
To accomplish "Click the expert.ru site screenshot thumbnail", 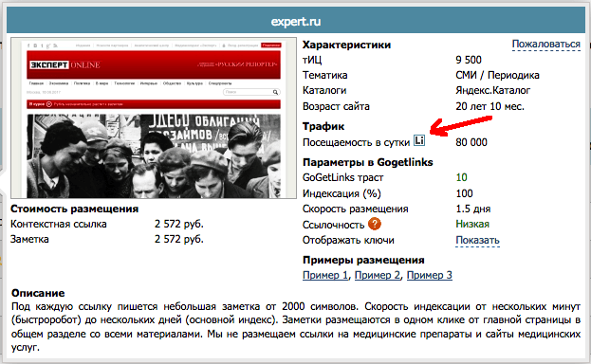I will [154, 118].
